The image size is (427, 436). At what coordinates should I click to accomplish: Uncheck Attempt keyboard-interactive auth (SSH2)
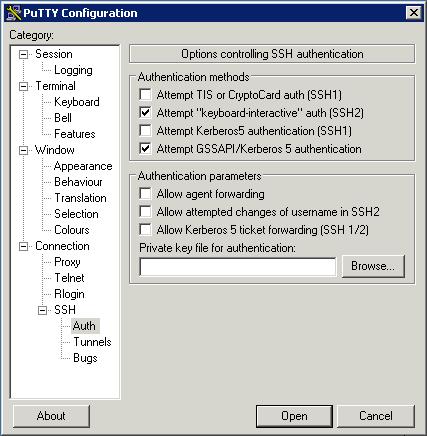point(145,113)
